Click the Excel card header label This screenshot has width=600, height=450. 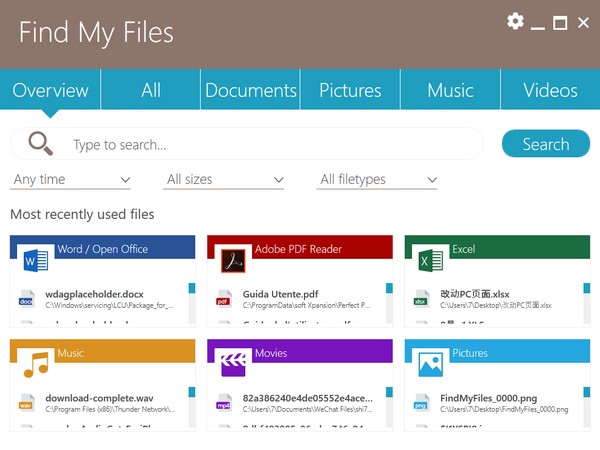tap(463, 249)
